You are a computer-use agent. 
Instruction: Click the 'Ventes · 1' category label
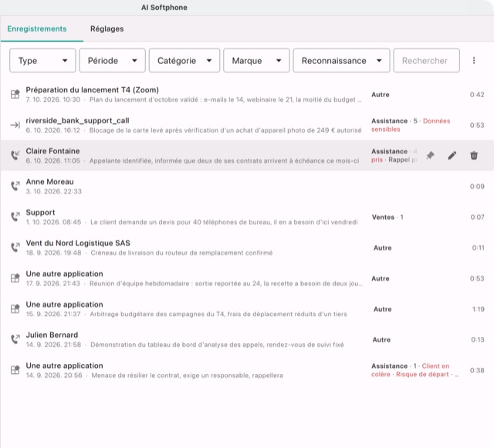387,217
